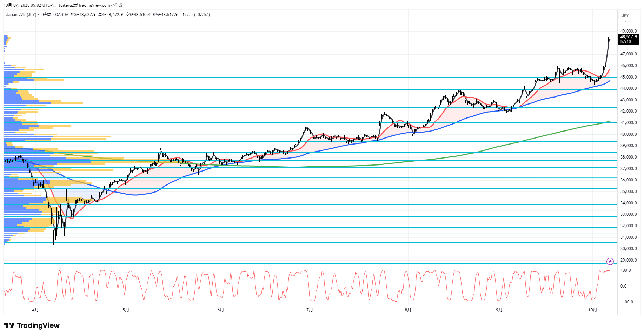The width and height of the screenshot is (644, 336).
Task: Open the JPY currency selector
Action: [x=625, y=15]
